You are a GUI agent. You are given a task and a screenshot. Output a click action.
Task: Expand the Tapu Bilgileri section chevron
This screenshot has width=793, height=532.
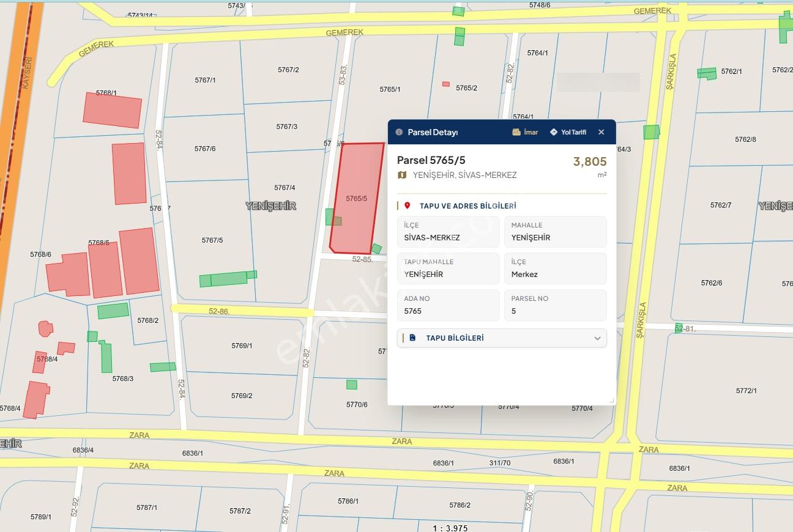[x=597, y=338]
